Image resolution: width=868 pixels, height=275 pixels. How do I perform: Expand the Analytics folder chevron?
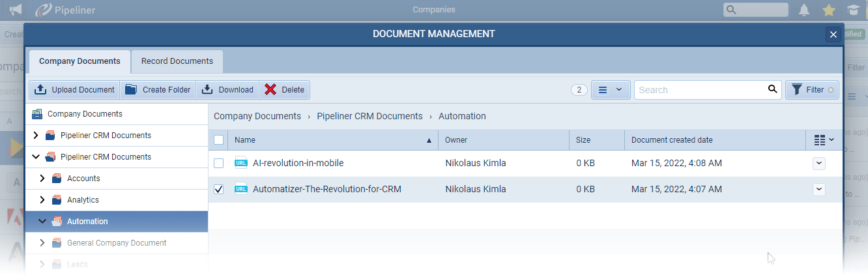(42, 200)
